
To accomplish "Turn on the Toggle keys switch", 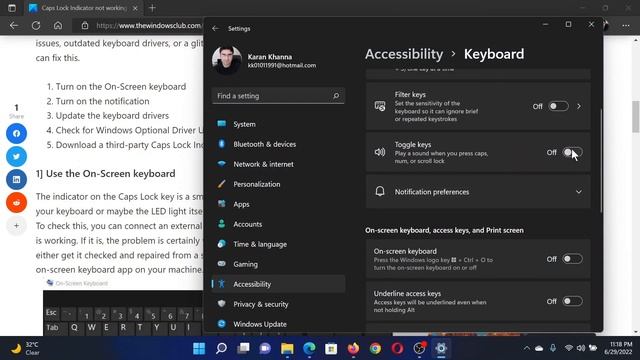I will 572,152.
